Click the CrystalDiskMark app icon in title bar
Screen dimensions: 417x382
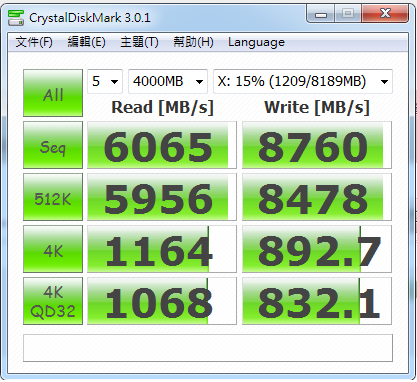point(16,18)
